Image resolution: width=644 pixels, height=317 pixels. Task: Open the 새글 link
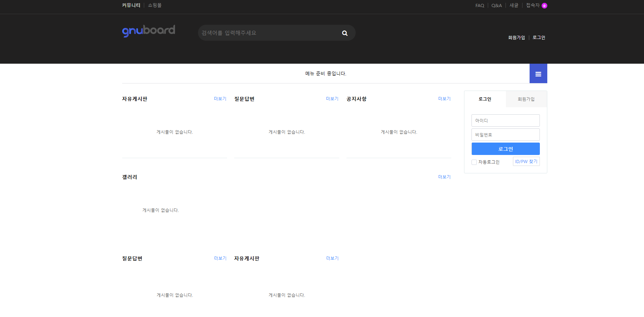point(514,5)
